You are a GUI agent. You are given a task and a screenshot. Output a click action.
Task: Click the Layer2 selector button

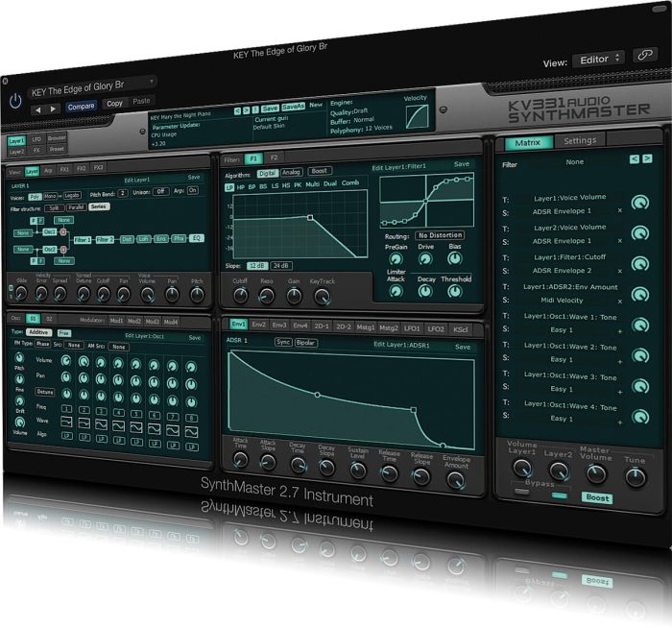16,152
